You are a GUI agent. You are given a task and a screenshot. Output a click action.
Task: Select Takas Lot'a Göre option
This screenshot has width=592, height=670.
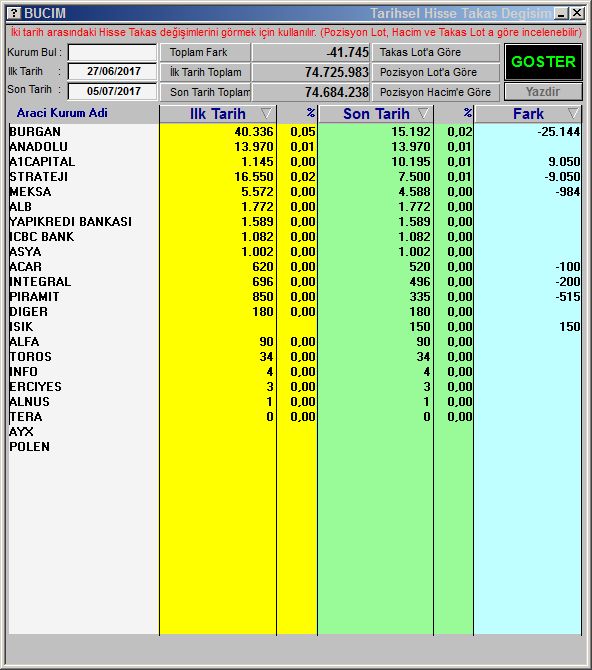[x=436, y=53]
